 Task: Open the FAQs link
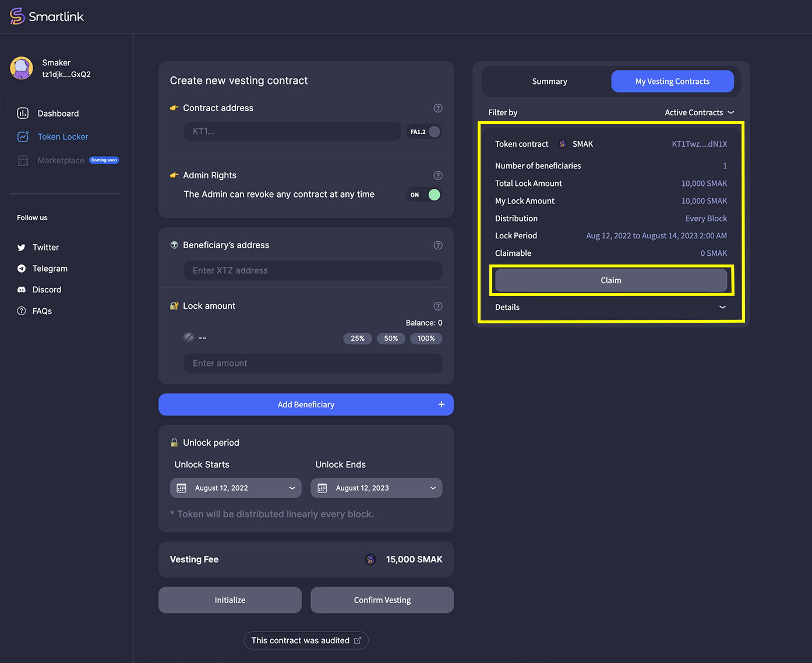point(42,311)
